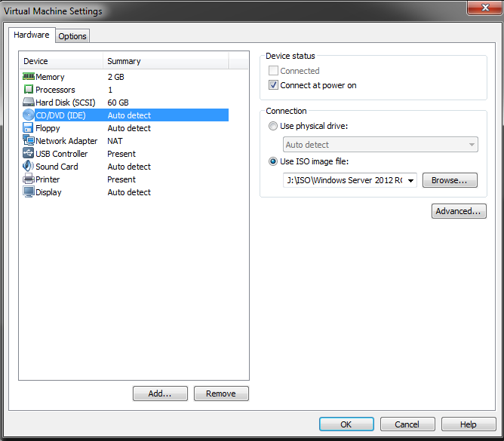
Task: Select the Sound Card label
Action: pyautogui.click(x=57, y=167)
